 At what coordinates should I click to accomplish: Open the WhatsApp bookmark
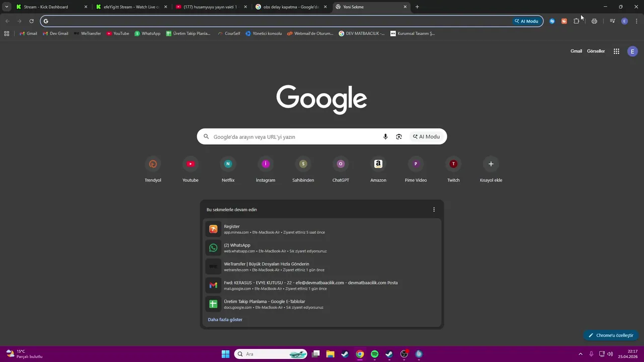pyautogui.click(x=147, y=34)
